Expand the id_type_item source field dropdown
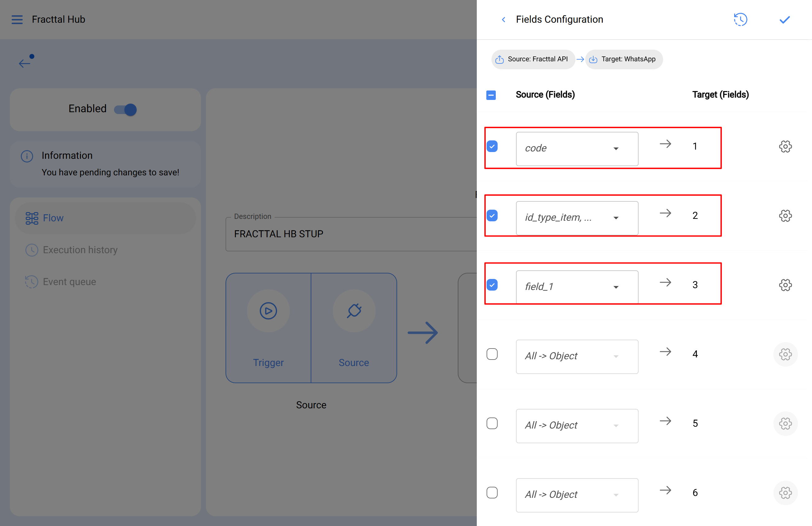This screenshot has height=526, width=812. [577, 218]
